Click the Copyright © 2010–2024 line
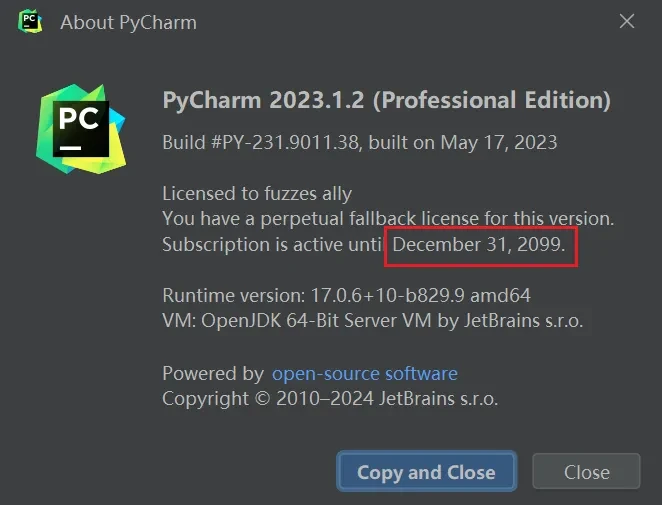 [330, 399]
